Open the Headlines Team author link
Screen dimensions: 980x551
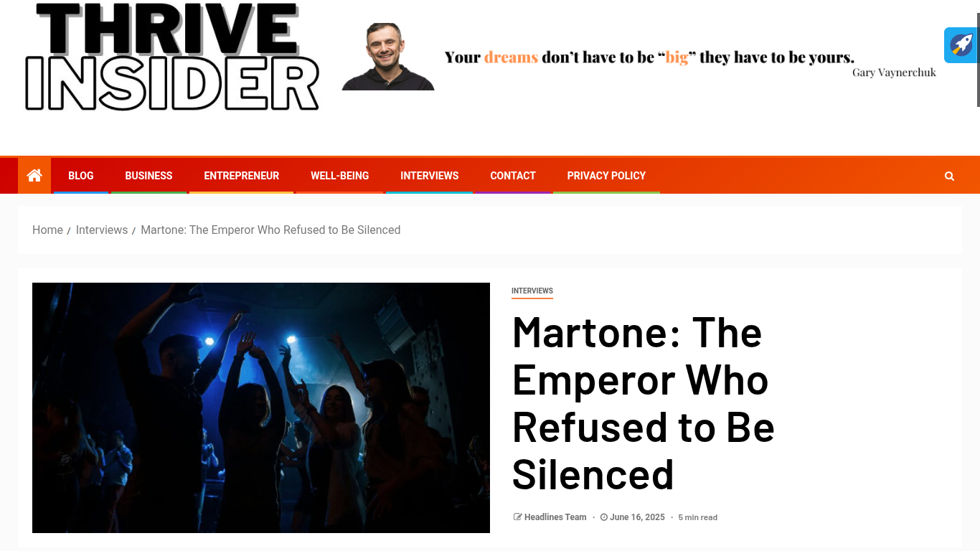click(x=555, y=517)
